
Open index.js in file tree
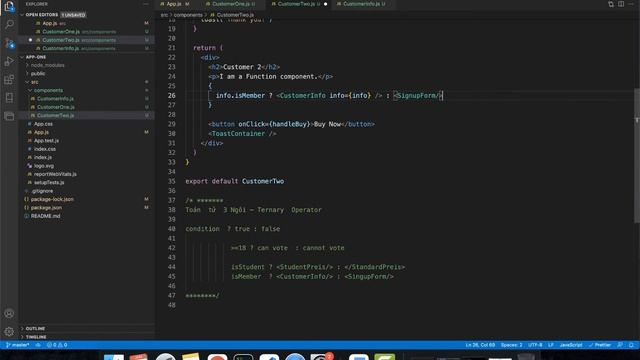pyautogui.click(x=42, y=157)
